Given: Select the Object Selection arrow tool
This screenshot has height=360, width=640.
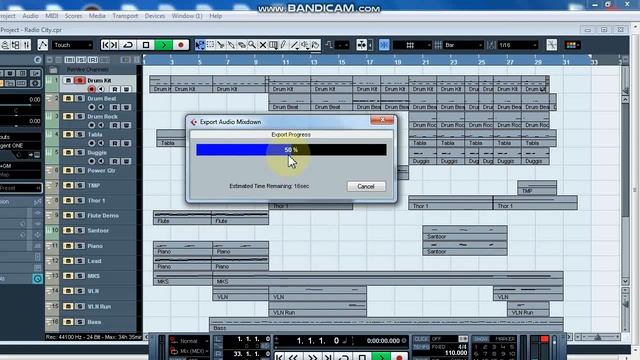Looking at the screenshot, I should click(200, 45).
